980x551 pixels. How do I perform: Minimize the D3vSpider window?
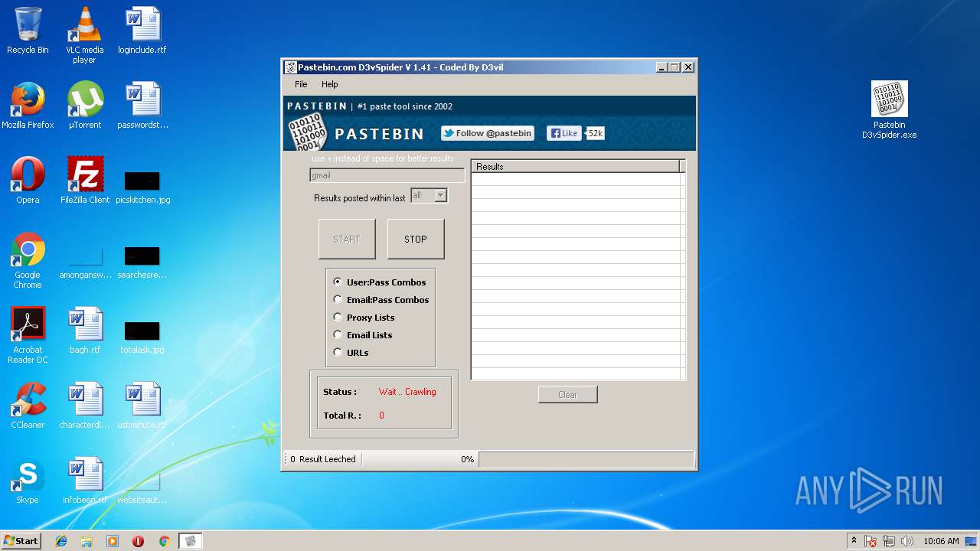(661, 67)
